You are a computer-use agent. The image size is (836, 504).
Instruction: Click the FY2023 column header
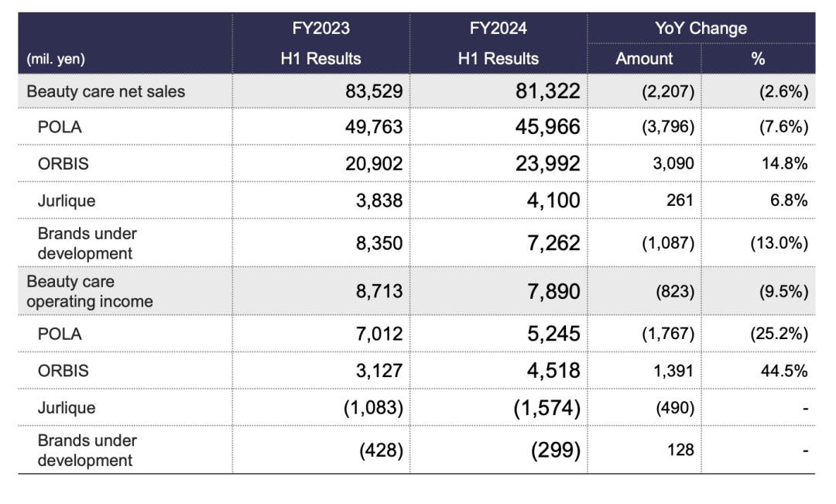pos(320,29)
